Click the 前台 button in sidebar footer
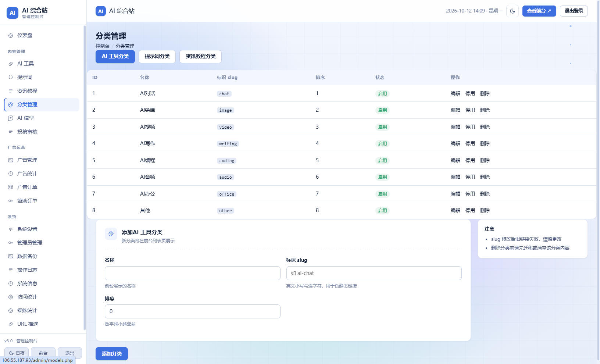The height and width of the screenshot is (364, 600). [43, 353]
